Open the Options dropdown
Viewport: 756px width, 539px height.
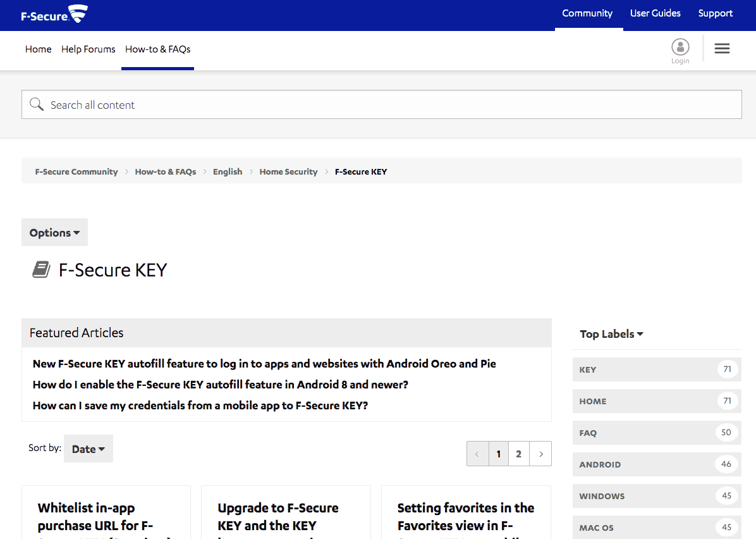pos(54,232)
